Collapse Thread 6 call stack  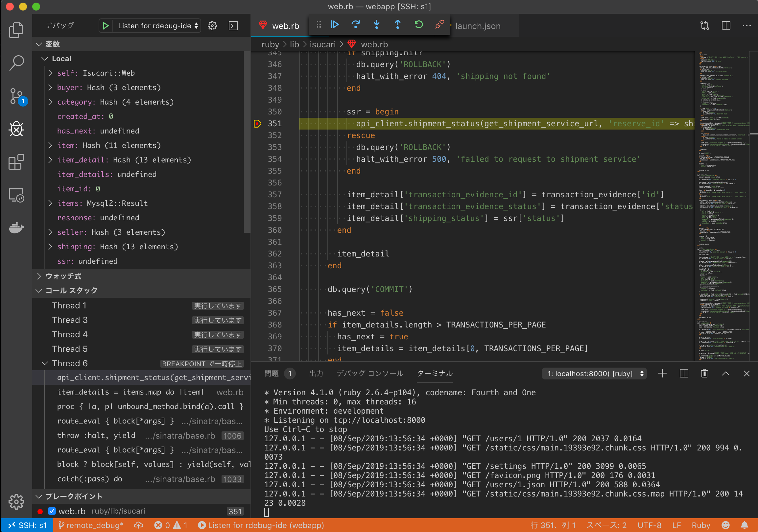point(45,363)
